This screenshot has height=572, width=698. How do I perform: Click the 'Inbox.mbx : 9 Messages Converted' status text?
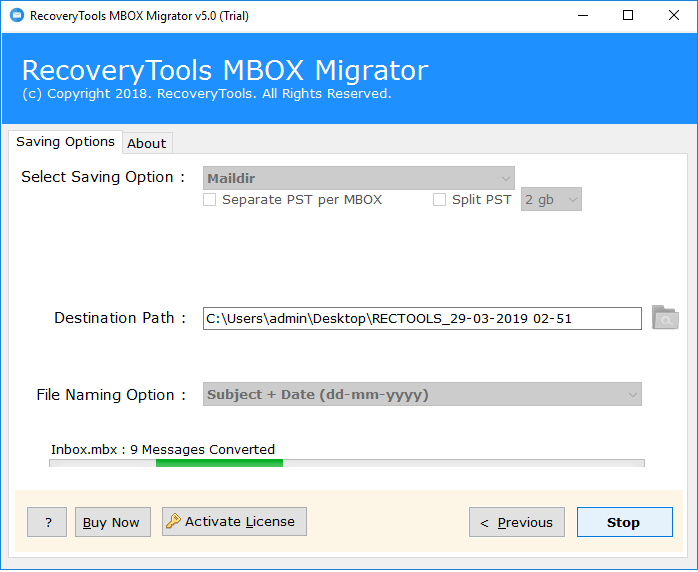(163, 450)
